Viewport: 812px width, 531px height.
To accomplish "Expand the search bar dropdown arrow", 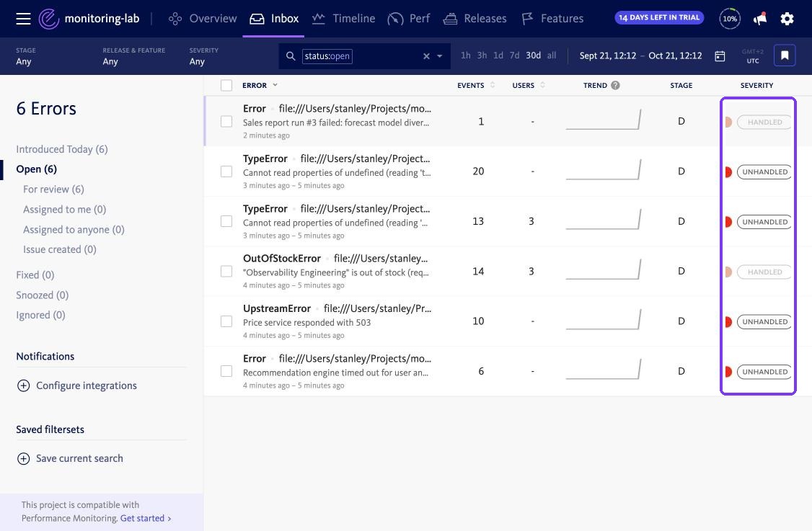I will [x=440, y=56].
